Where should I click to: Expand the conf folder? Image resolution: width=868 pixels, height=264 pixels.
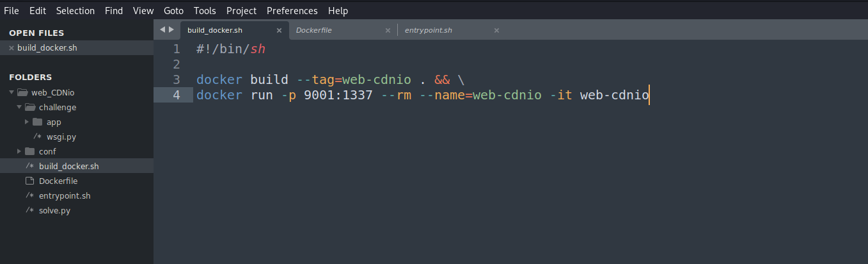click(x=19, y=152)
